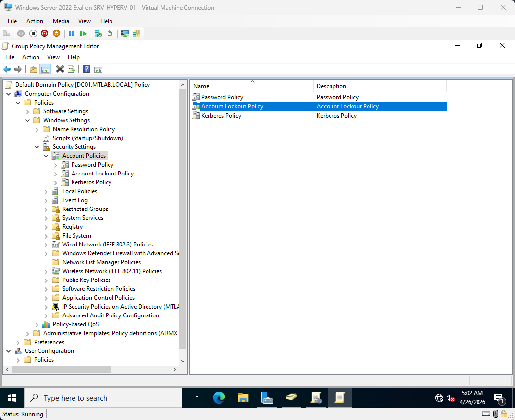This screenshot has height=420, width=515.
Task: Open the Media menu
Action: coord(61,21)
